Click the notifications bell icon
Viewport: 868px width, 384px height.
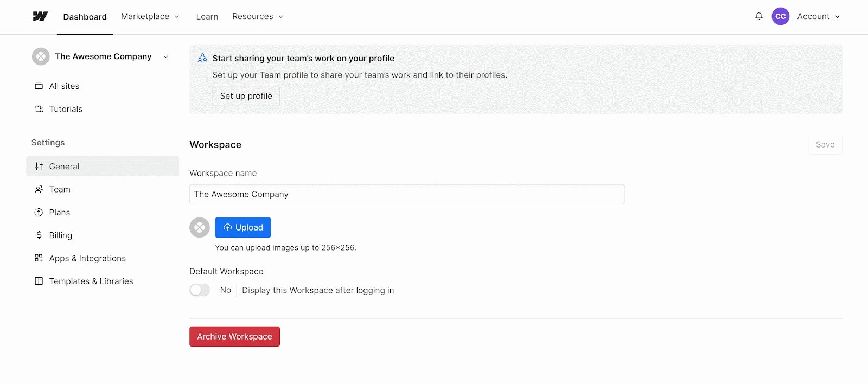click(x=758, y=16)
